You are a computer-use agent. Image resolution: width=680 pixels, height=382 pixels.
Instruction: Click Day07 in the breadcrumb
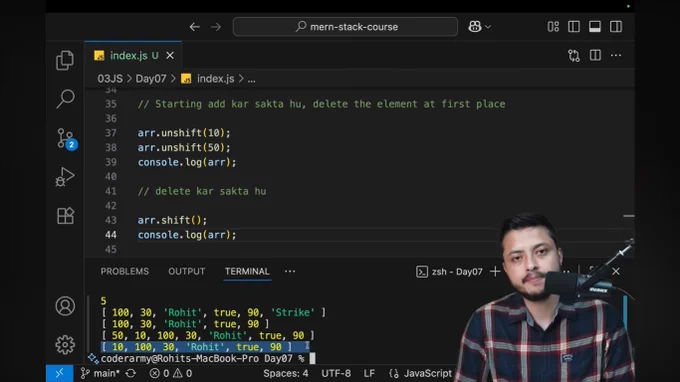point(151,79)
